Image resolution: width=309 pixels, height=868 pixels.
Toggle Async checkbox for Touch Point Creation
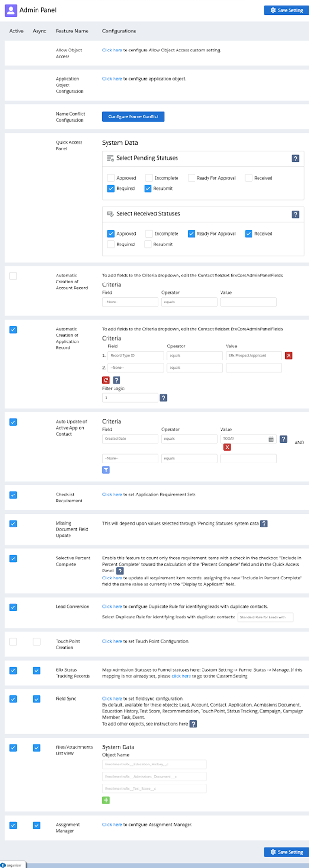click(37, 642)
